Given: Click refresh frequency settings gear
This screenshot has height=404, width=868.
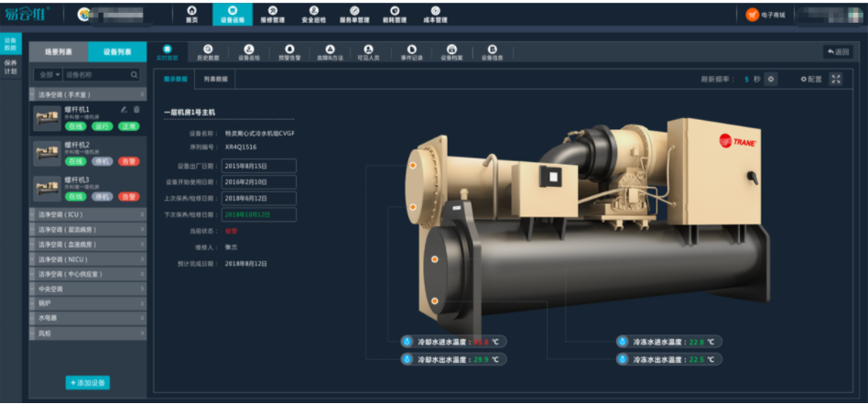Looking at the screenshot, I should pyautogui.click(x=771, y=80).
